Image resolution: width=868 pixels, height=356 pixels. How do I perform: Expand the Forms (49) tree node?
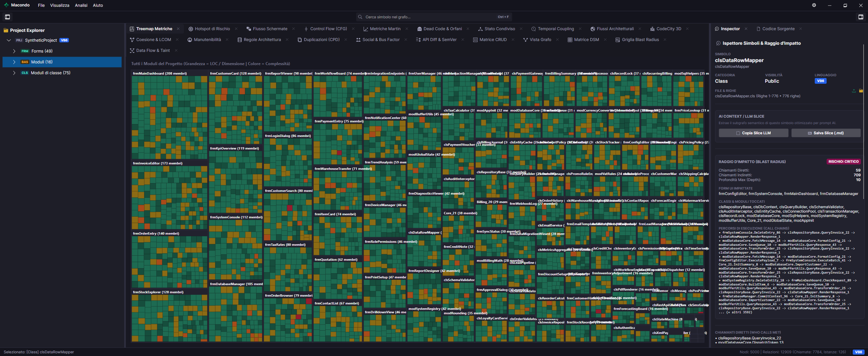14,51
